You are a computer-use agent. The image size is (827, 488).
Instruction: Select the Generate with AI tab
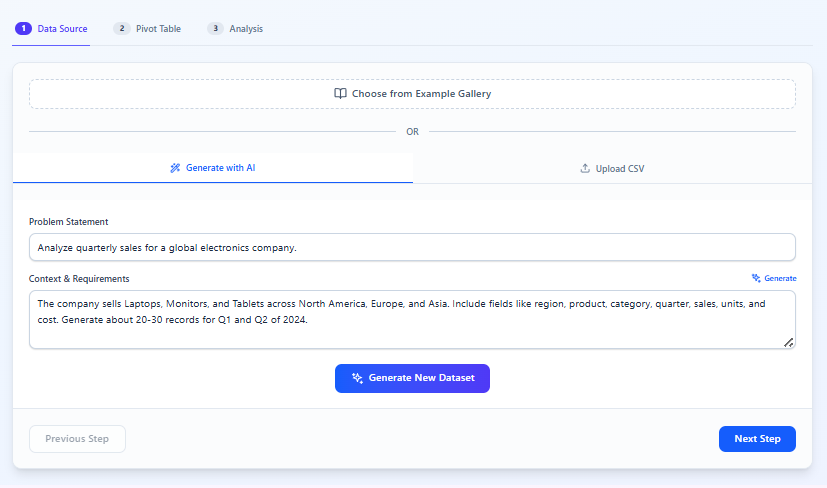click(213, 168)
